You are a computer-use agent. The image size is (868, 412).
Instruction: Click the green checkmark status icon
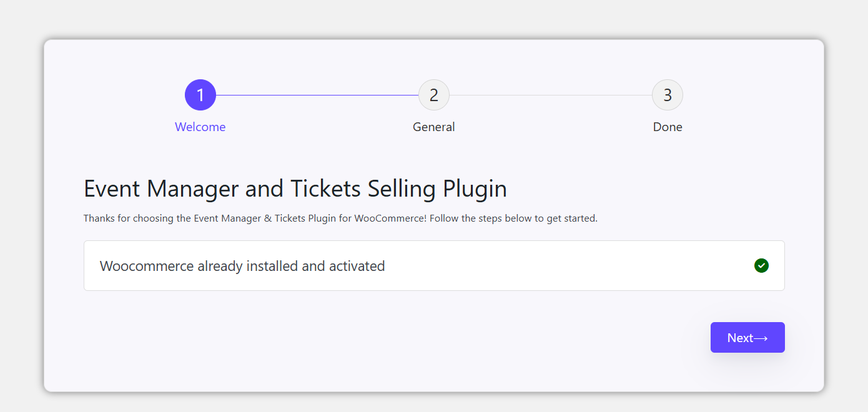pyautogui.click(x=761, y=266)
